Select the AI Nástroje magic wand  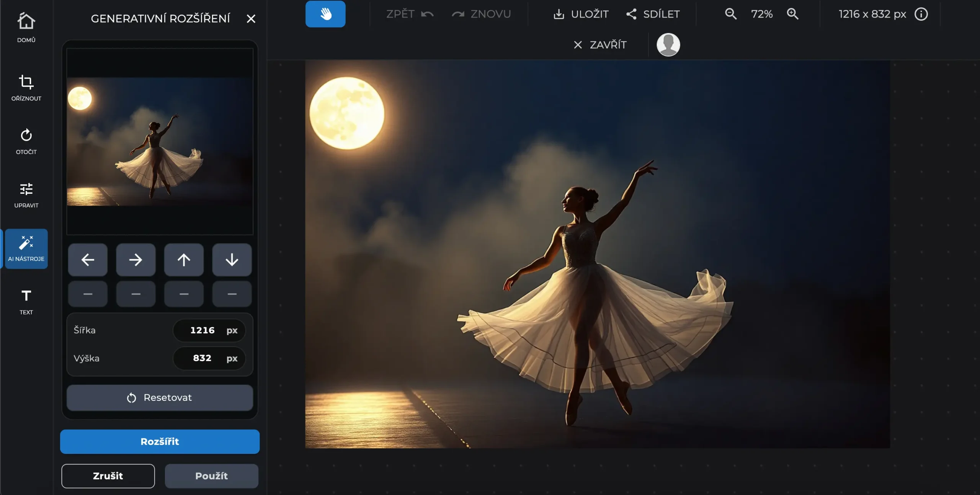tap(26, 248)
